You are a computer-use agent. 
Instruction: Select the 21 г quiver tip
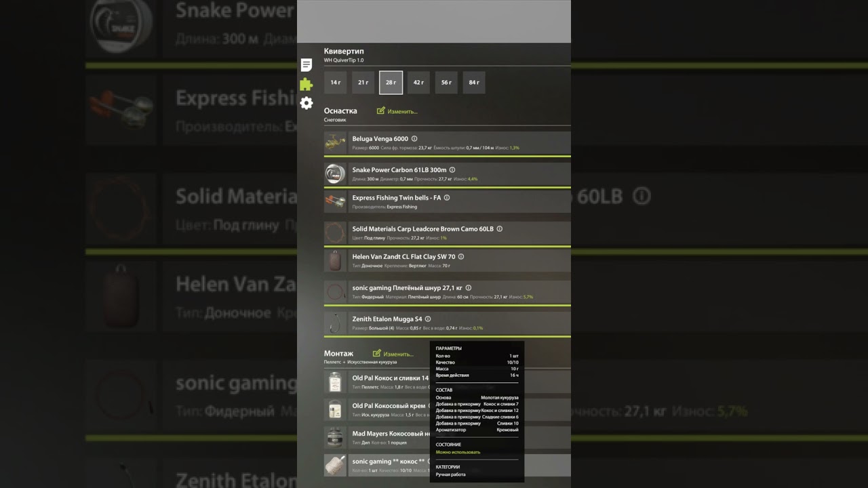(x=363, y=83)
